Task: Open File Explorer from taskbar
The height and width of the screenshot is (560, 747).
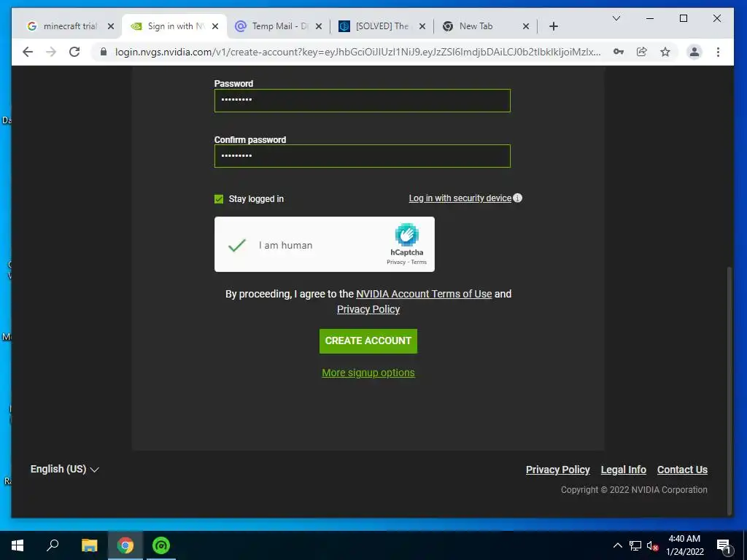Action: tap(89, 545)
